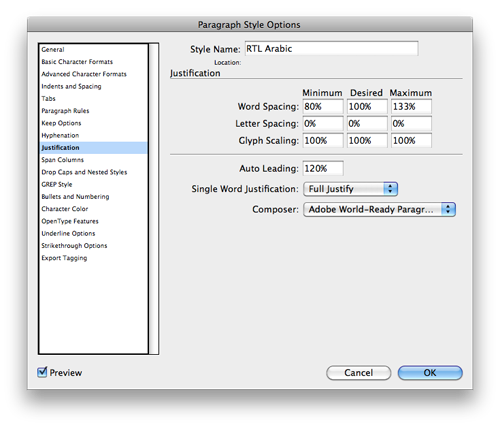Click the category list scrollbar

pyautogui.click(x=154, y=199)
